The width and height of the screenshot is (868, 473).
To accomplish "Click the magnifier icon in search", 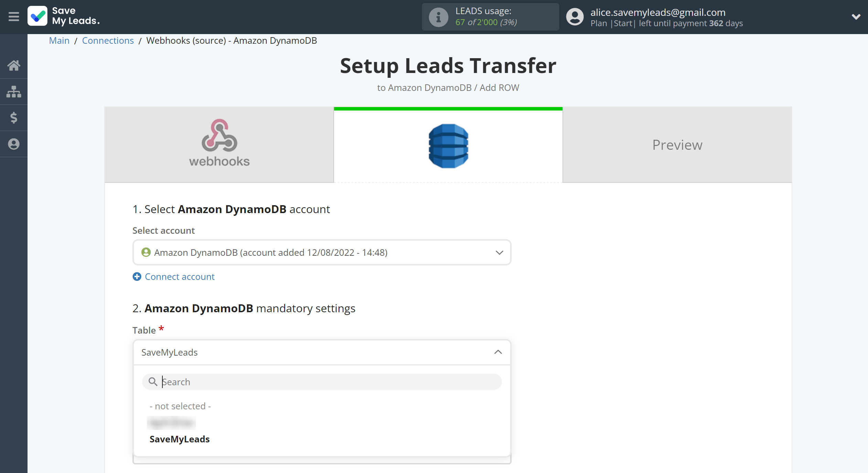I will click(x=153, y=382).
